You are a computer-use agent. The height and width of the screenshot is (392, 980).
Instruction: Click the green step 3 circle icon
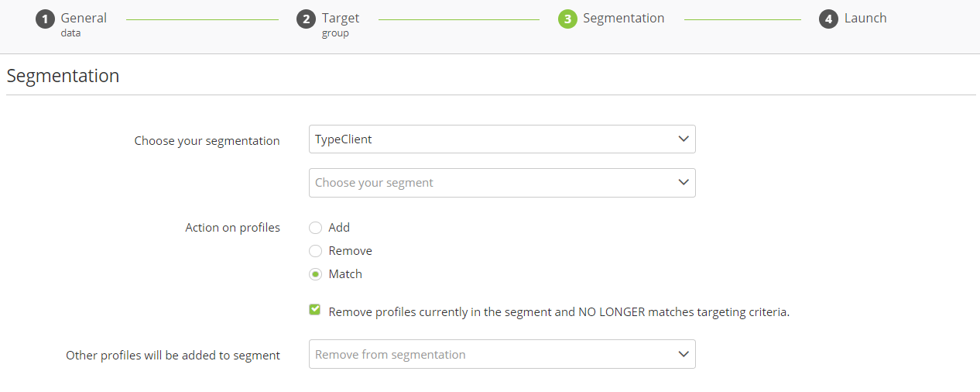(x=567, y=19)
